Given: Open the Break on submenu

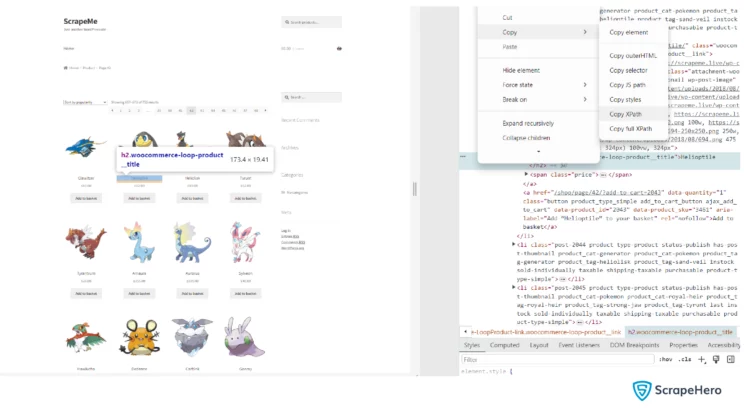Looking at the screenshot, I should click(x=538, y=100).
